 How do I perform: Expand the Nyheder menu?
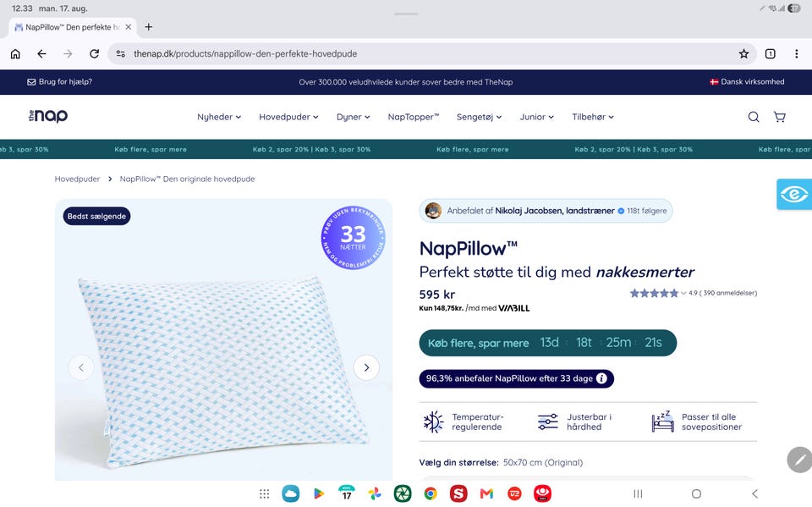click(x=219, y=117)
